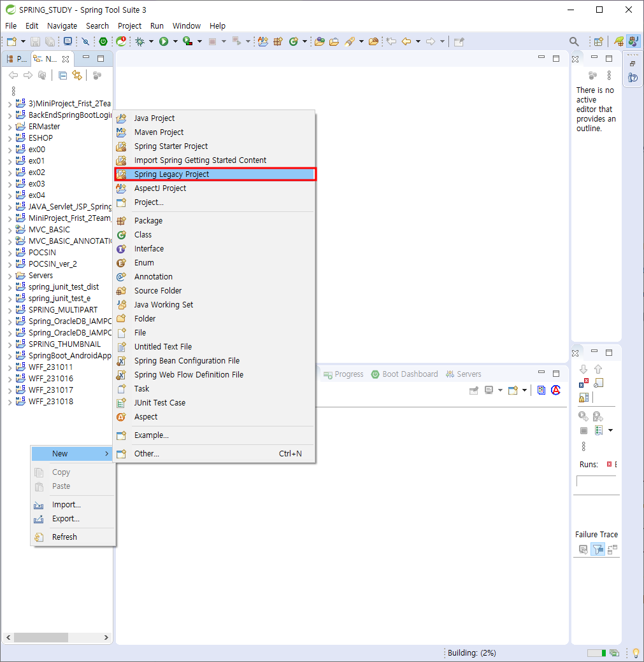Click Show Stack Trace in Console icon

[x=583, y=549]
